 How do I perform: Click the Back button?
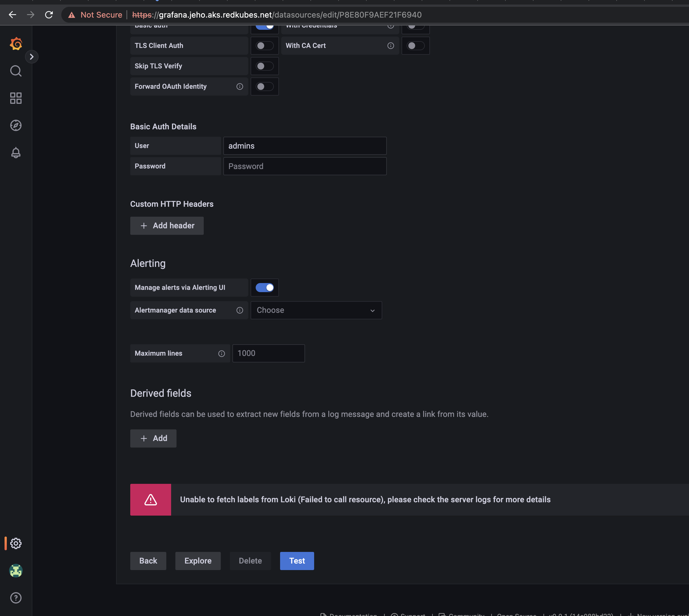click(x=148, y=561)
